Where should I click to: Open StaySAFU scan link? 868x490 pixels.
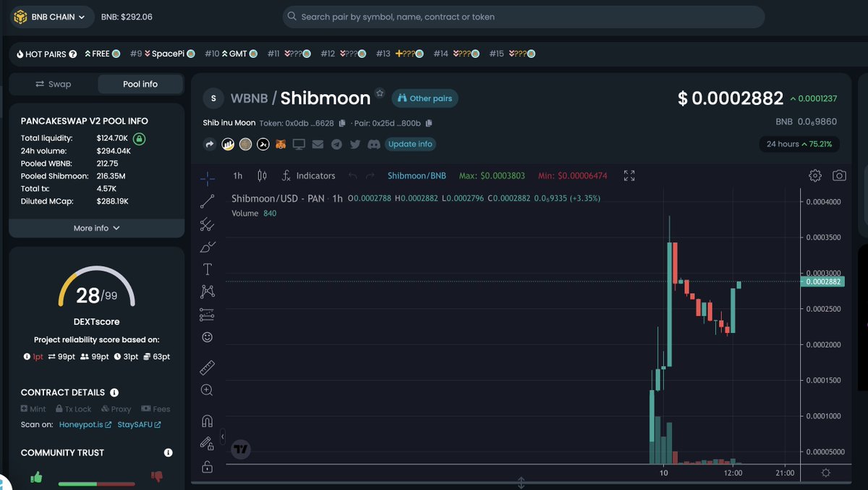[x=139, y=424]
